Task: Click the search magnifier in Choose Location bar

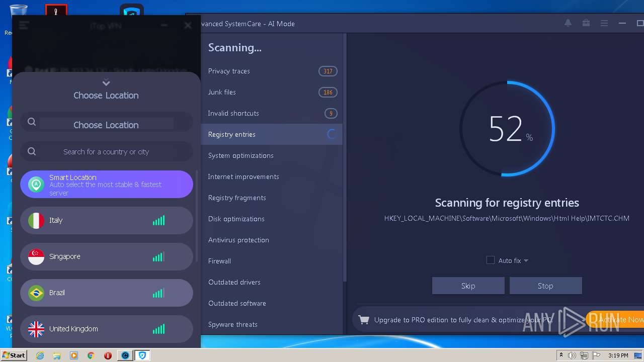Action: (31, 122)
